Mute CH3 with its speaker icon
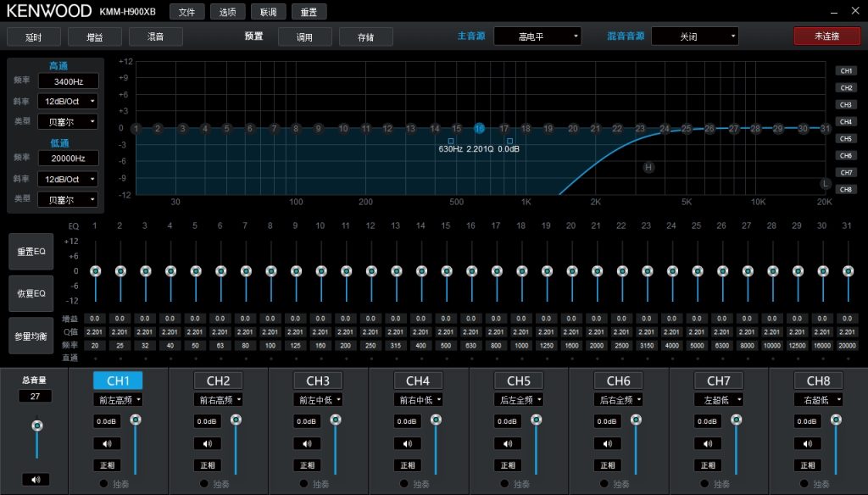 [x=307, y=443]
